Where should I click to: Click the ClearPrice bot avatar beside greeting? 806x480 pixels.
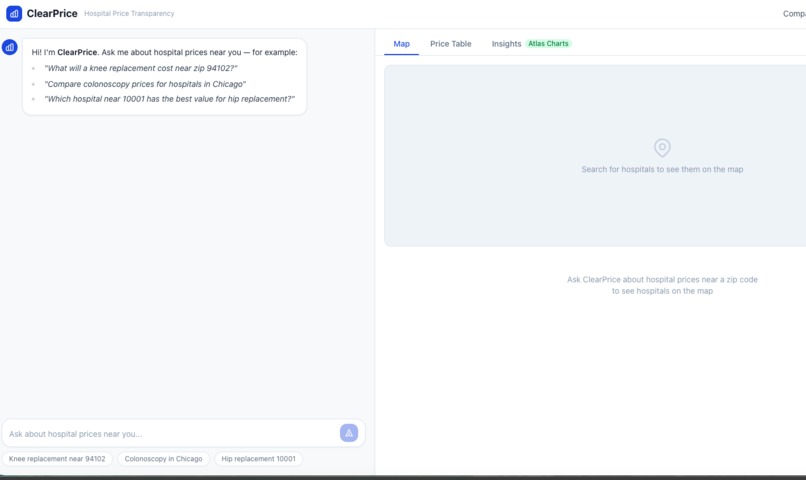pos(10,47)
